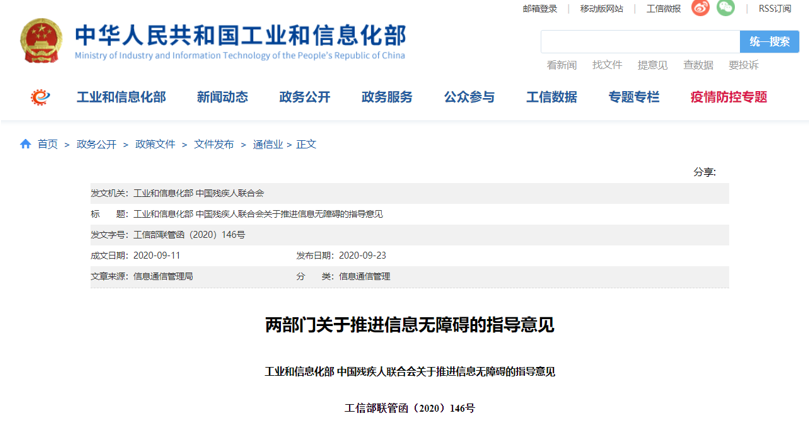Open 新闻动态 nav menu
Image resolution: width=809 pixels, height=430 pixels.
[222, 97]
